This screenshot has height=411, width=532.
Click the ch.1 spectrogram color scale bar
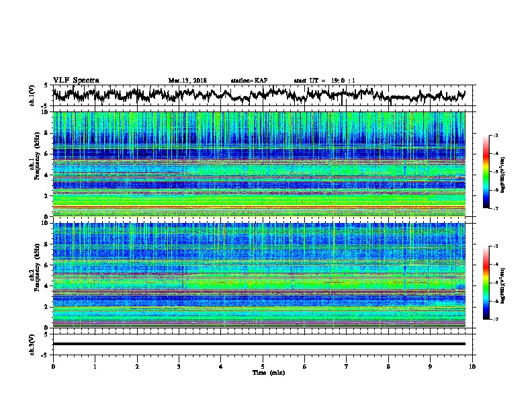coord(486,172)
